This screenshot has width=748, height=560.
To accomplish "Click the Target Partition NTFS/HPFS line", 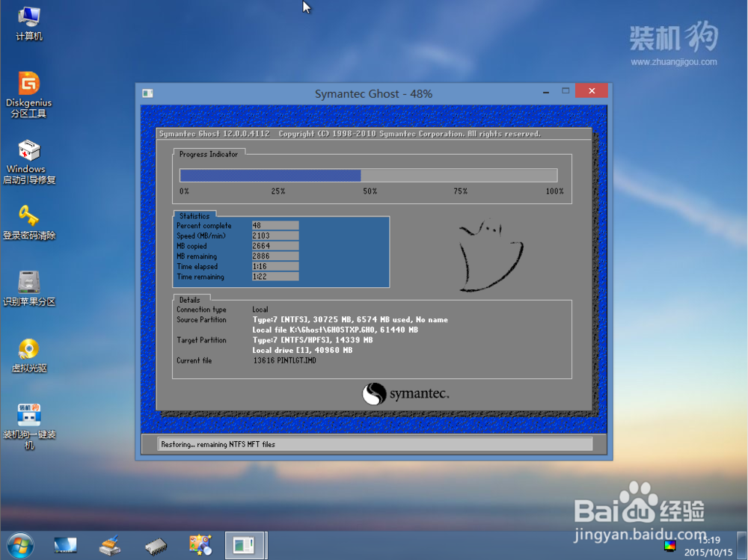I will [313, 340].
